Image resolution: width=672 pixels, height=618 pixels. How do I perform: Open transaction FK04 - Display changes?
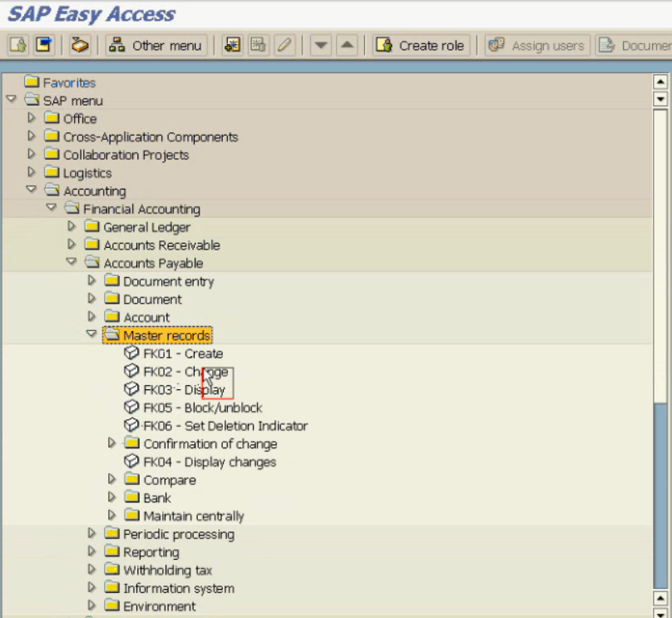pos(210,462)
